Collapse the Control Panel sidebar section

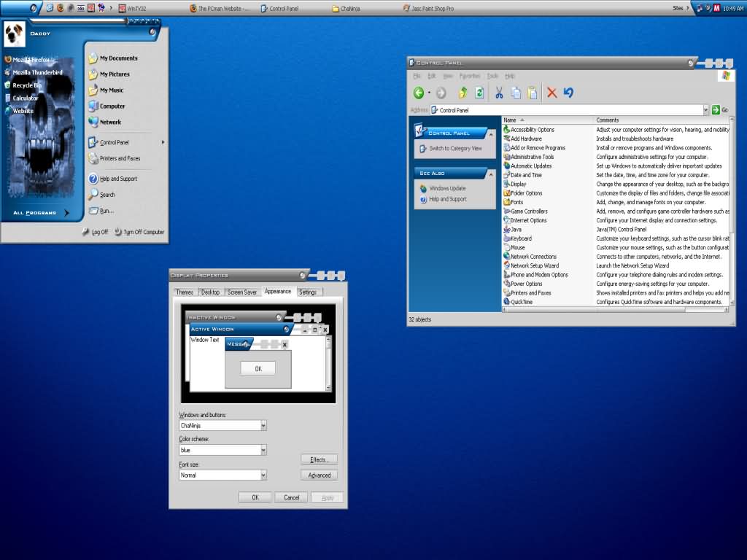point(491,135)
